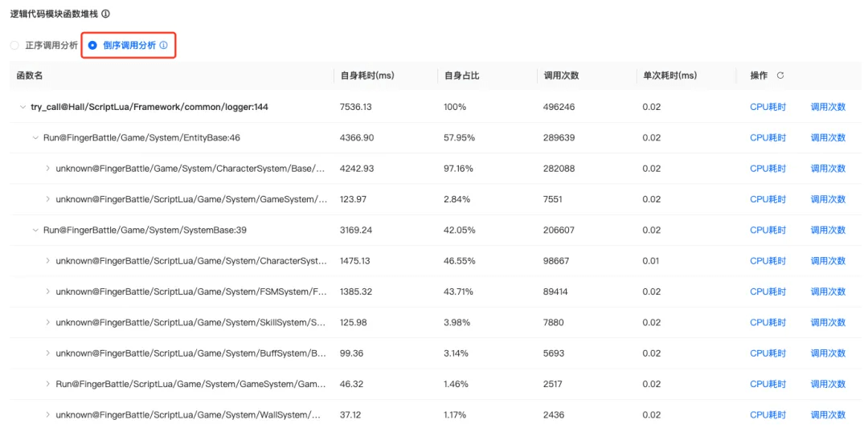Collapse the Run@FingerBattle SystemBase:39 row

[35, 230]
